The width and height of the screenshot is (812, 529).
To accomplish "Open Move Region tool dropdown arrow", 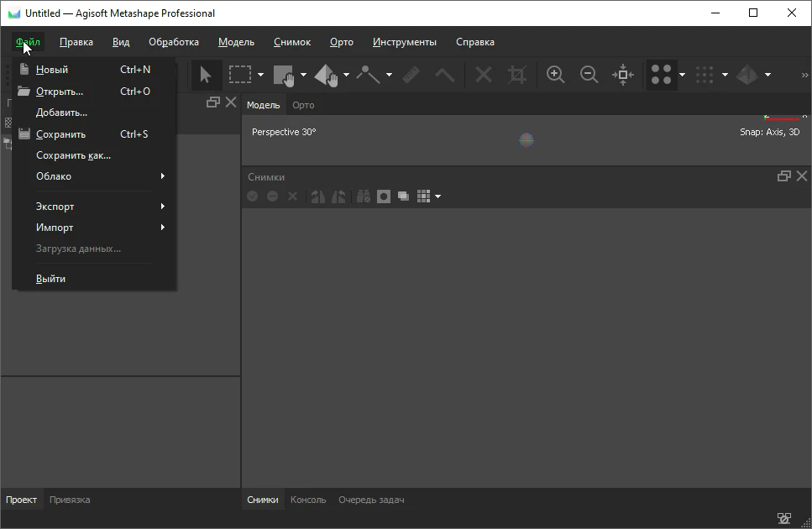I will coord(303,75).
